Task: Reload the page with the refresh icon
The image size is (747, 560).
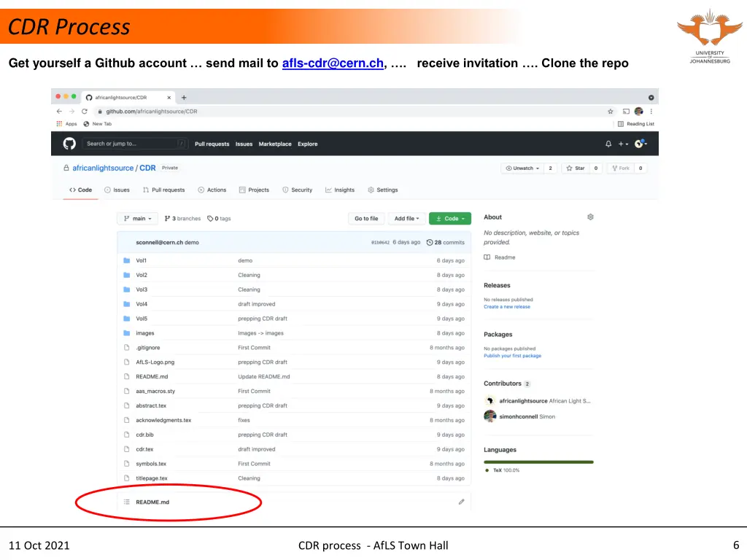Action: click(x=85, y=112)
